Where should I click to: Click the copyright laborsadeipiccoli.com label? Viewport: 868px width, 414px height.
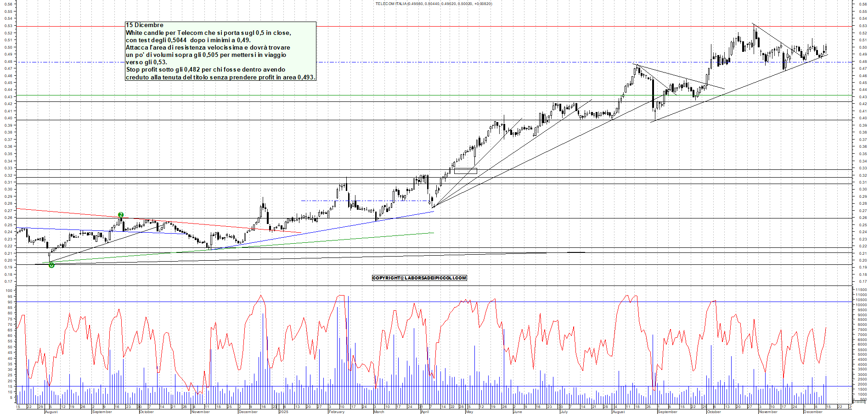pos(419,278)
